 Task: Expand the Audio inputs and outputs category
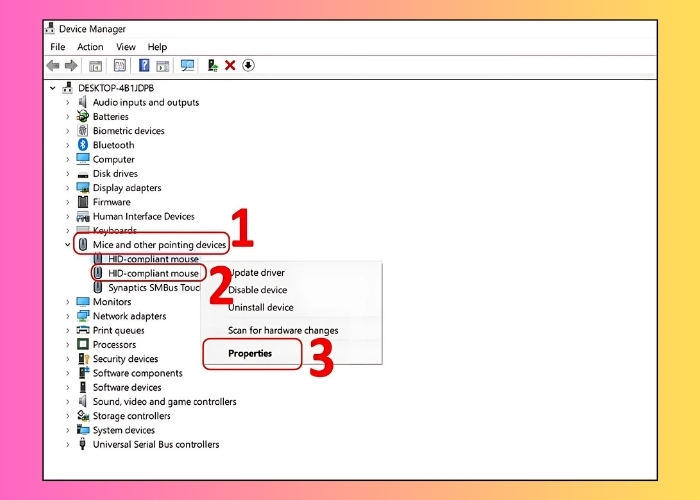tap(68, 102)
